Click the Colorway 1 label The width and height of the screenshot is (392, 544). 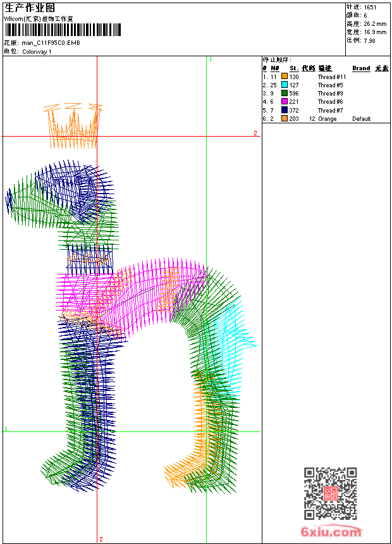tap(37, 51)
